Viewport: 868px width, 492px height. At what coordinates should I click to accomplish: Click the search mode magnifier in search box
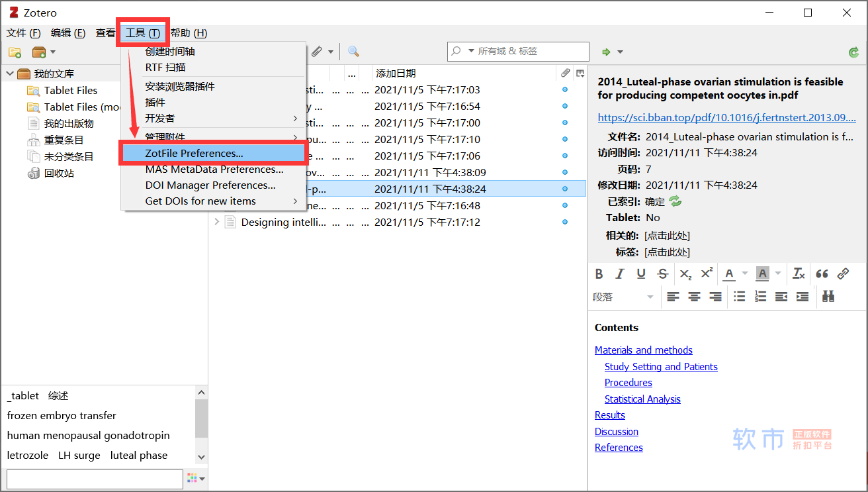pos(456,51)
